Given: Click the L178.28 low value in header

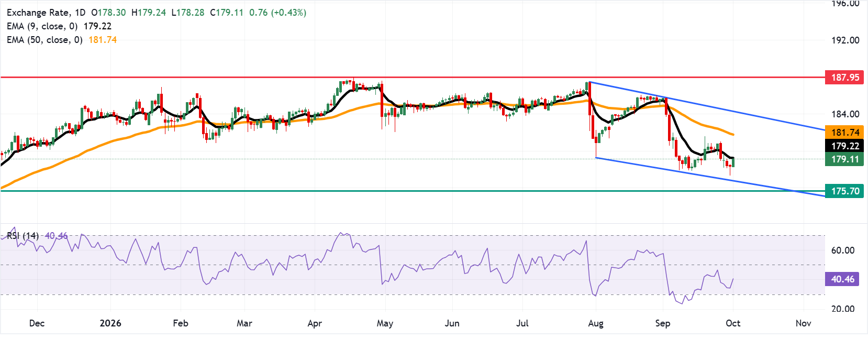Looking at the screenshot, I should pyautogui.click(x=188, y=13).
